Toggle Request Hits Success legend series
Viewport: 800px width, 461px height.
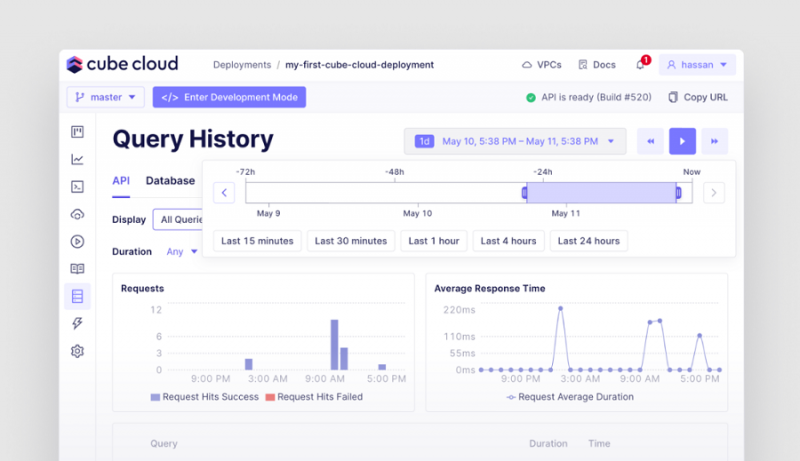coord(205,397)
